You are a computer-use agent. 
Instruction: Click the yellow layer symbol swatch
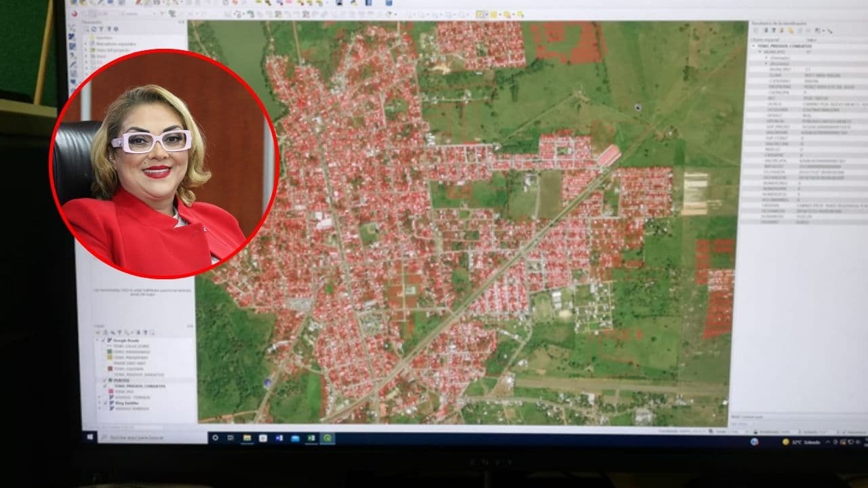tap(110, 357)
